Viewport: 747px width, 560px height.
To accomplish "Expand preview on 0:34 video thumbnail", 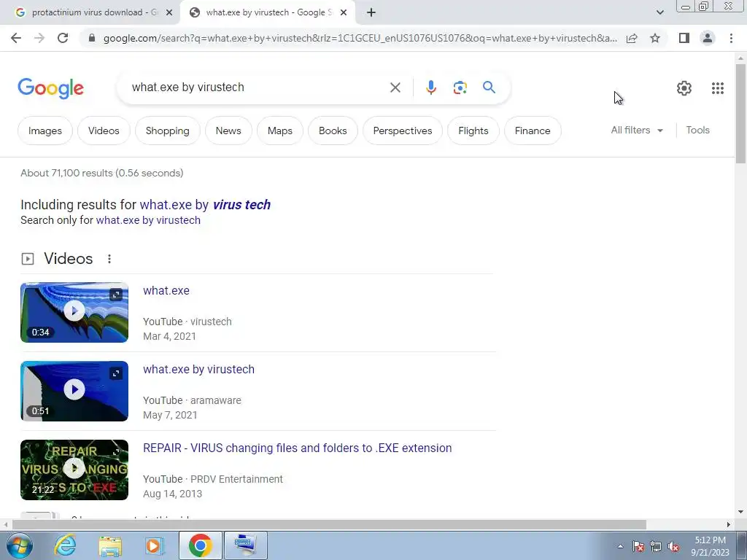I will pyautogui.click(x=116, y=295).
